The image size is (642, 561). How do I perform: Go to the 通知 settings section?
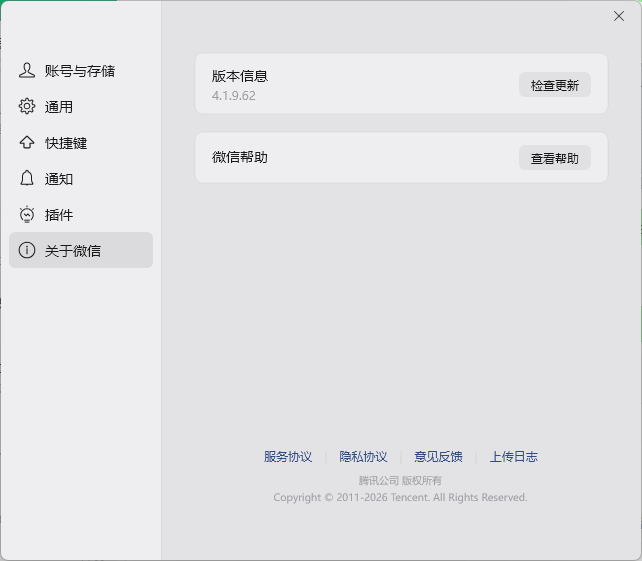pyautogui.click(x=81, y=179)
